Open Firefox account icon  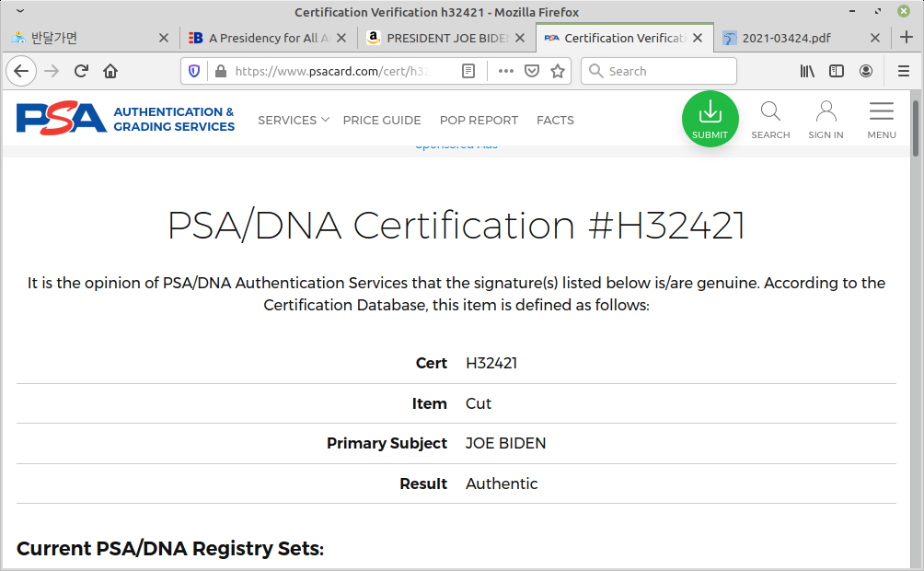pyautogui.click(x=866, y=72)
